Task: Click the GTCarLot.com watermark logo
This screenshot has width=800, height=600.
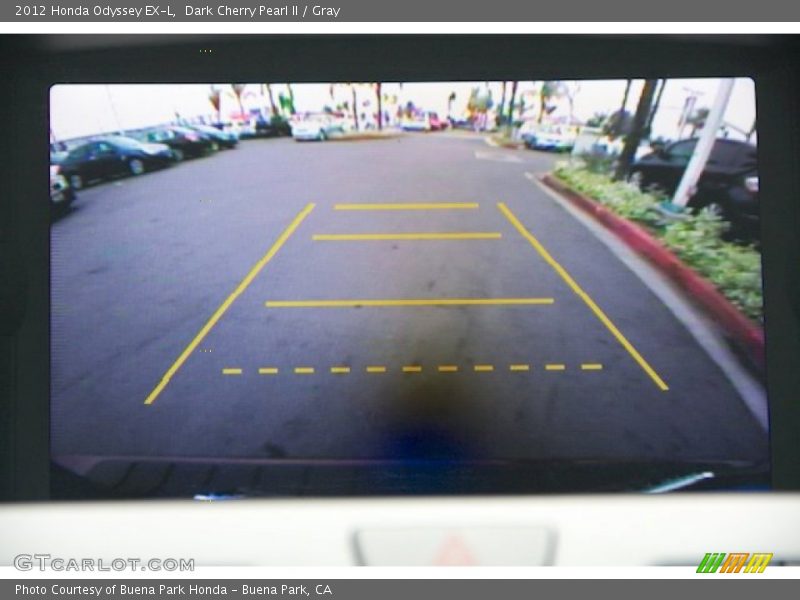Action: click(x=103, y=563)
